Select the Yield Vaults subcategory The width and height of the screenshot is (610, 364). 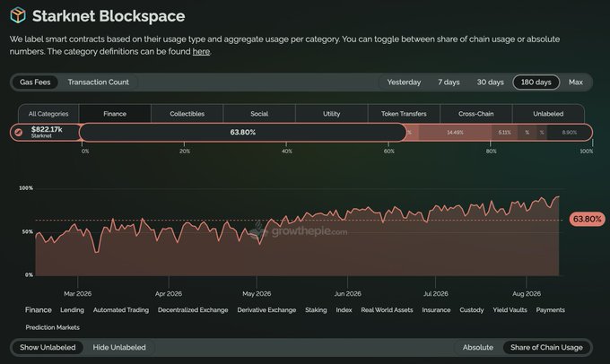[510, 310]
